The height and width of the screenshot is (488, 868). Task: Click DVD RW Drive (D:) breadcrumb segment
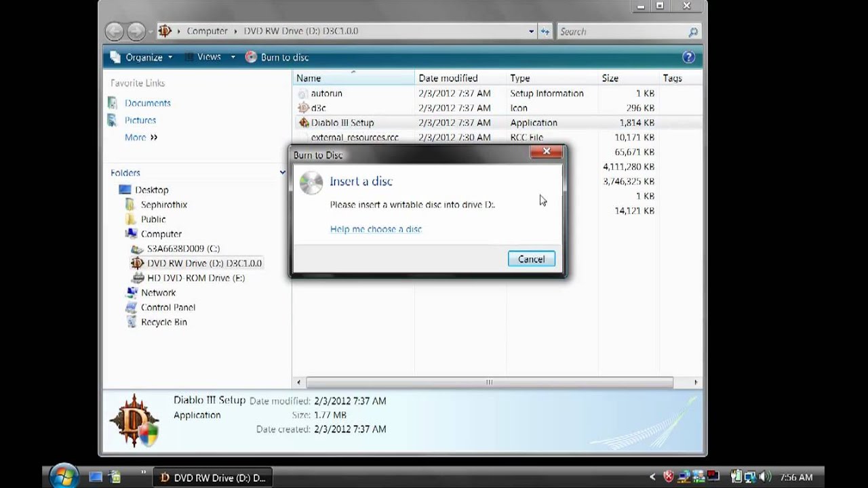pos(301,31)
